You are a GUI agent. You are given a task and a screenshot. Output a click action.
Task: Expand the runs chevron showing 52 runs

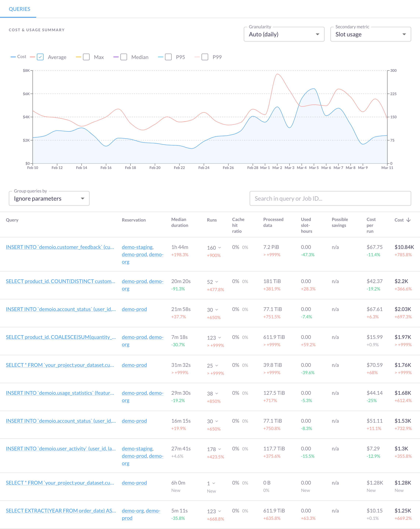tap(217, 282)
